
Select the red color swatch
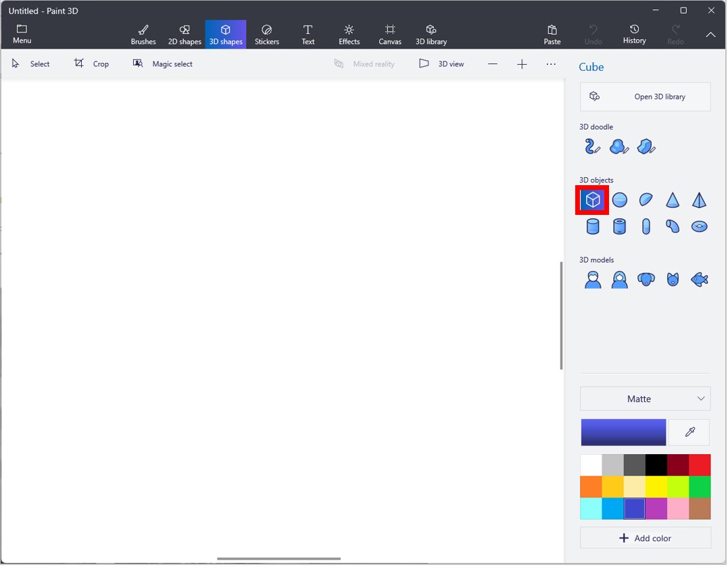pyautogui.click(x=700, y=464)
